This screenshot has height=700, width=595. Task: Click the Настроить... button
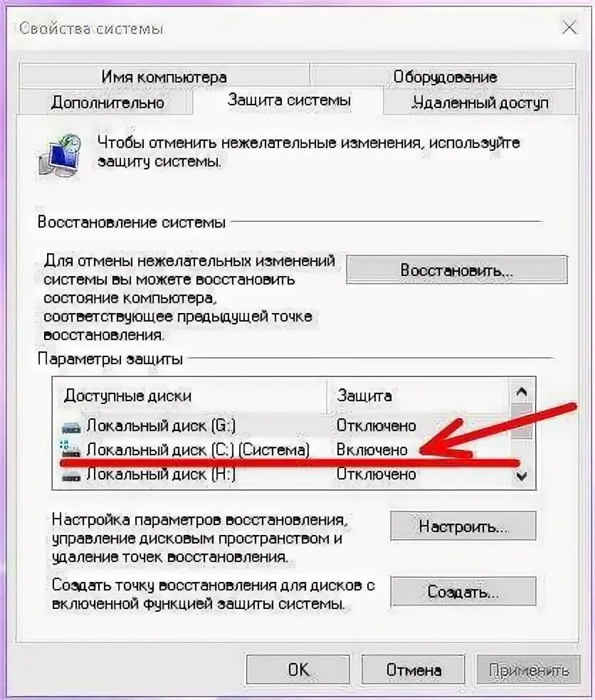point(463,526)
